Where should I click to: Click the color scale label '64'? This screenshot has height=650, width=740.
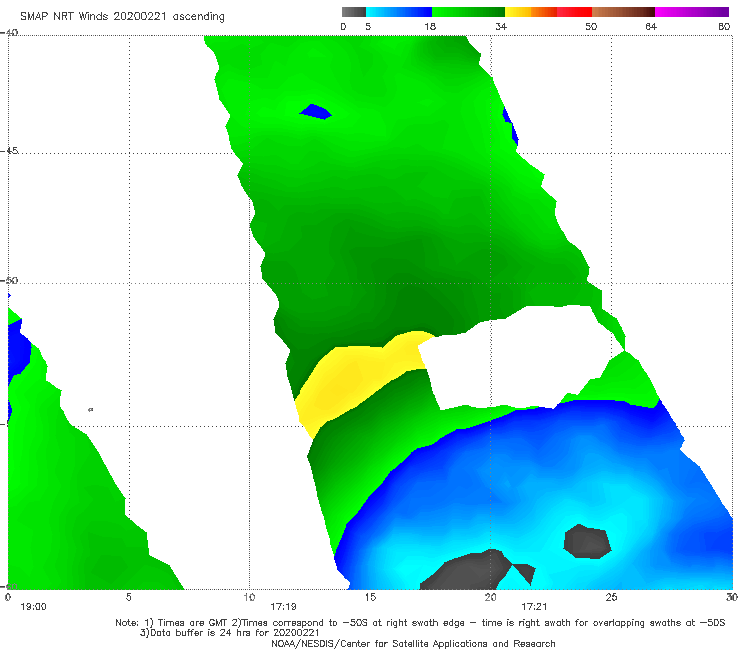click(651, 26)
